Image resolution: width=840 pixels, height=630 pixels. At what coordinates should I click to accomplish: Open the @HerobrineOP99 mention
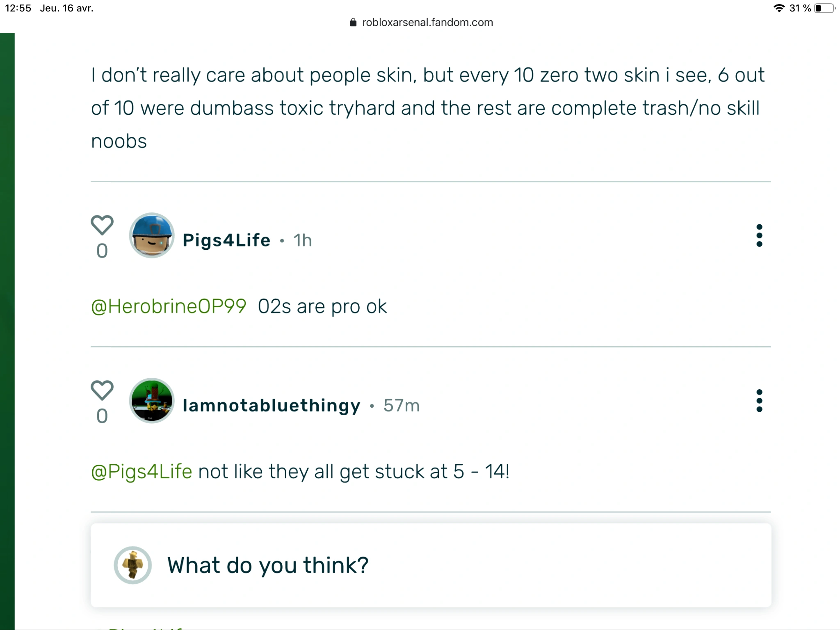169,306
